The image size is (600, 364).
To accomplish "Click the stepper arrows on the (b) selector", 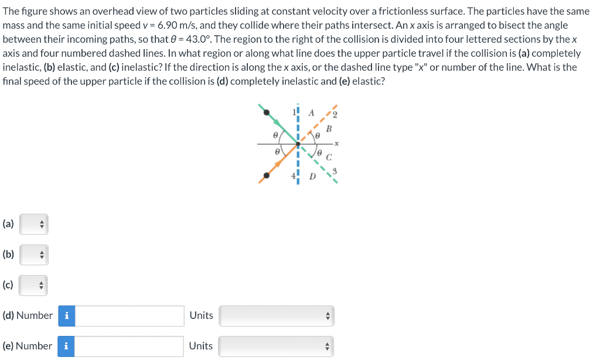I will [x=41, y=255].
